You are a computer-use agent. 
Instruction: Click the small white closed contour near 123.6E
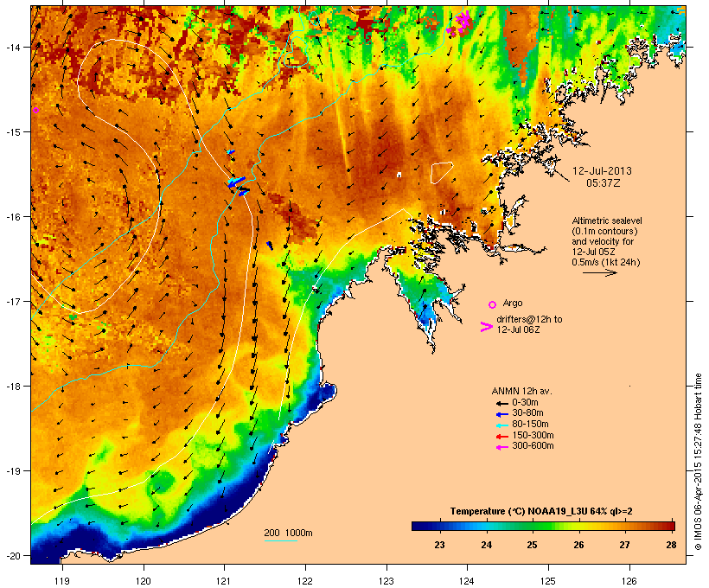point(441,173)
